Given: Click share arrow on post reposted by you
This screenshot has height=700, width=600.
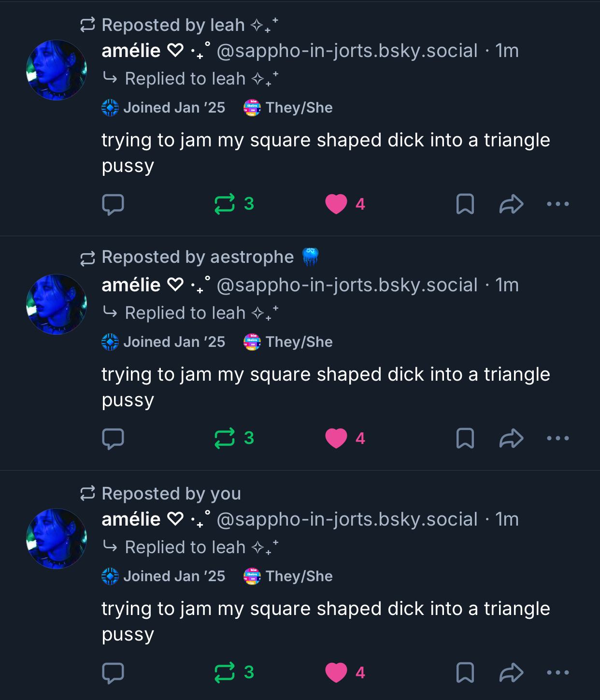Looking at the screenshot, I should click(x=511, y=673).
